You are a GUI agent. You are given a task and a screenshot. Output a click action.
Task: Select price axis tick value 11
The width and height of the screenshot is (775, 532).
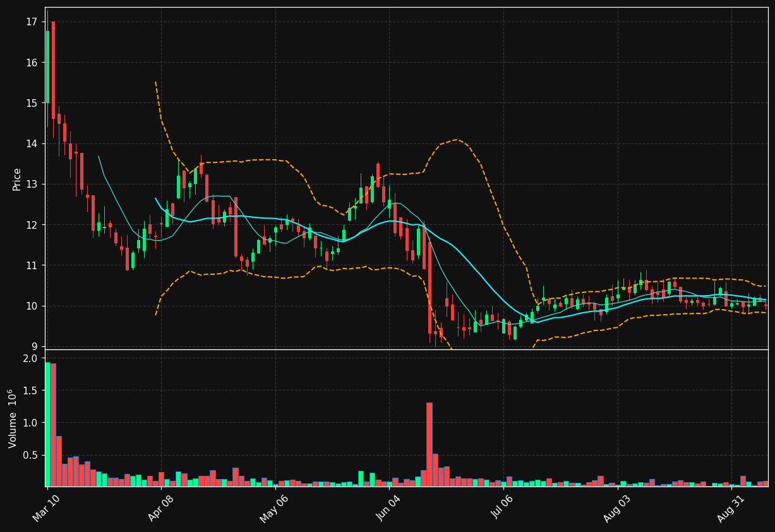click(x=32, y=265)
